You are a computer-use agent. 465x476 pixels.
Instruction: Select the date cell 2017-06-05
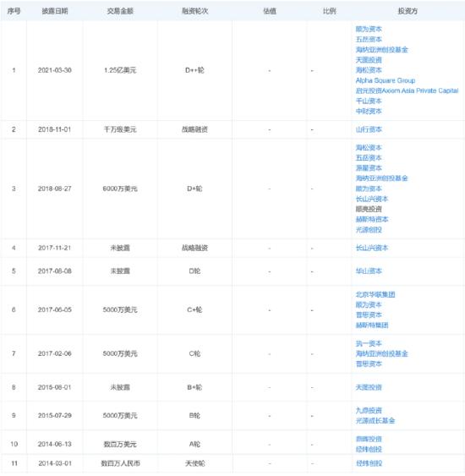pos(55,310)
